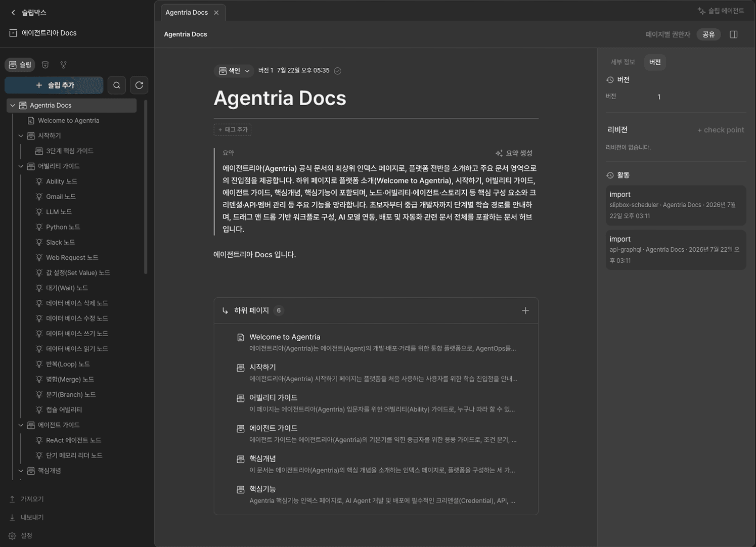Select Slack 노드 in the tree
756x547 pixels.
click(61, 242)
